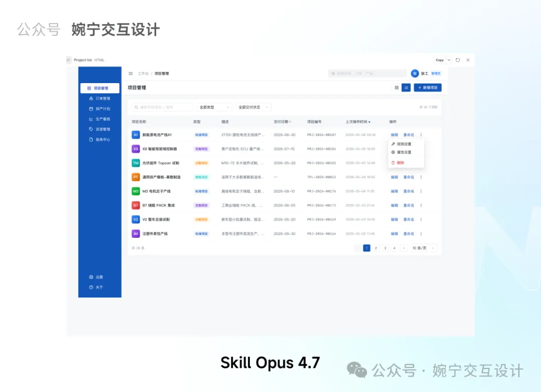
Task: Open the 排产计划 sidebar item
Action: pos(100,109)
